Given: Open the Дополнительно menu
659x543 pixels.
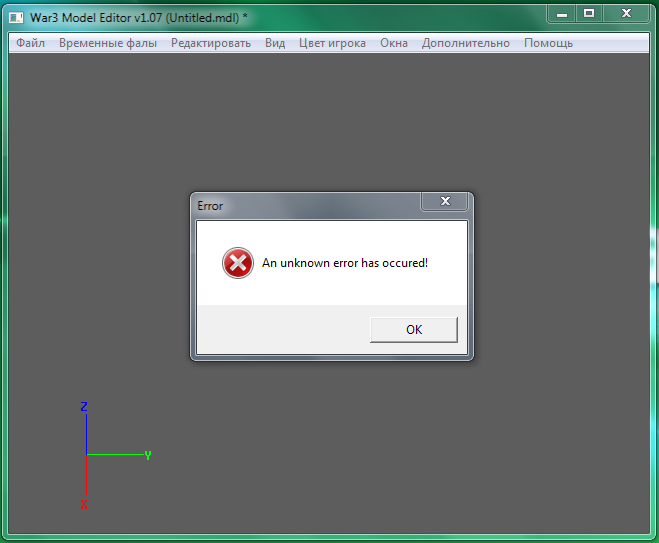Looking at the screenshot, I should [466, 43].
